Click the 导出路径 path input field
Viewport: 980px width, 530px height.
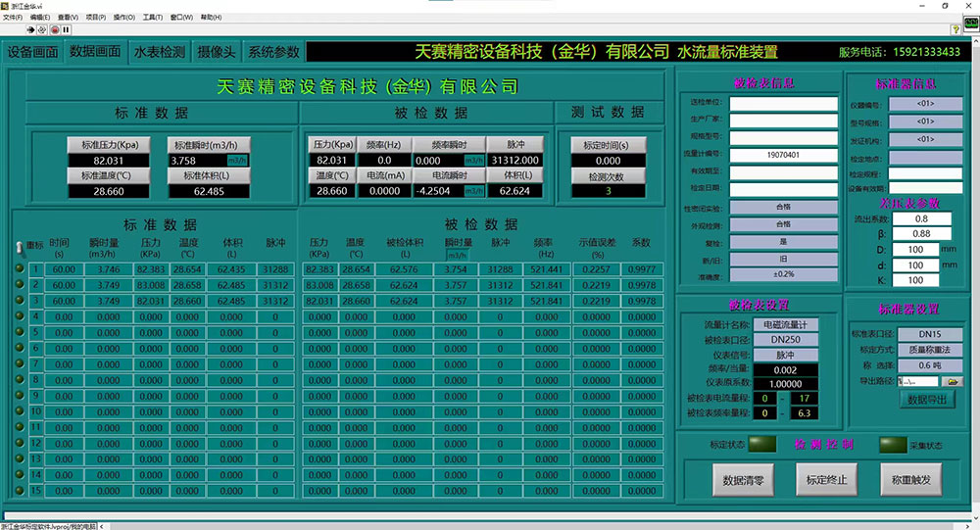tap(918, 381)
